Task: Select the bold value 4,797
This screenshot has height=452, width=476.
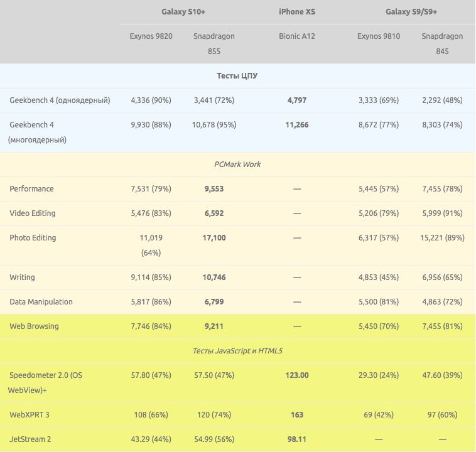Action: [297, 100]
